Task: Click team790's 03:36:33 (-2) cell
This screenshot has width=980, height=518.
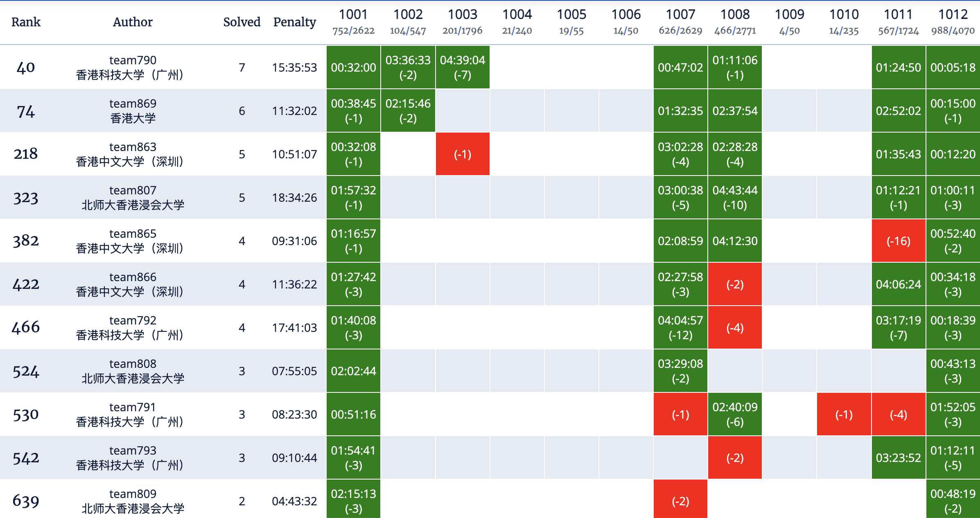Action: point(408,67)
